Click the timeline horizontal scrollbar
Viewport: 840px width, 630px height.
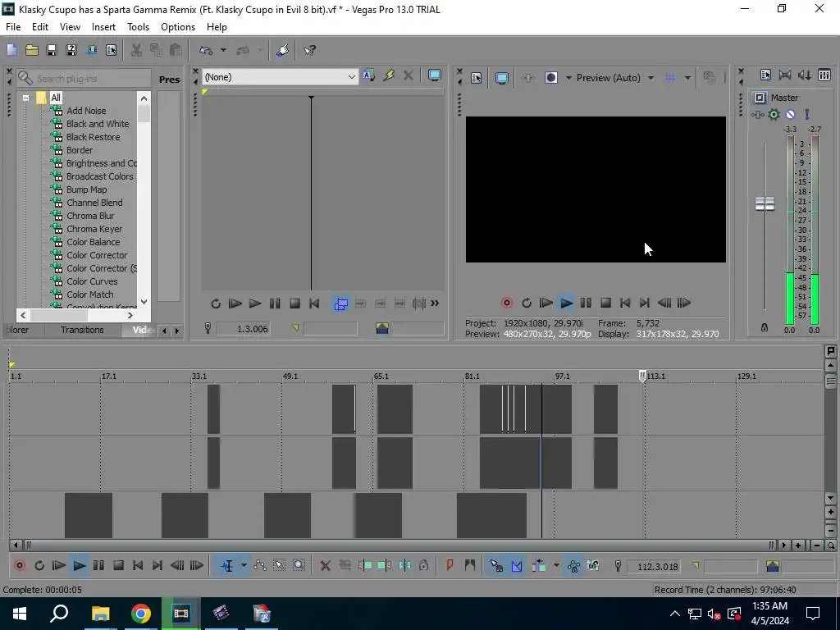point(399,546)
